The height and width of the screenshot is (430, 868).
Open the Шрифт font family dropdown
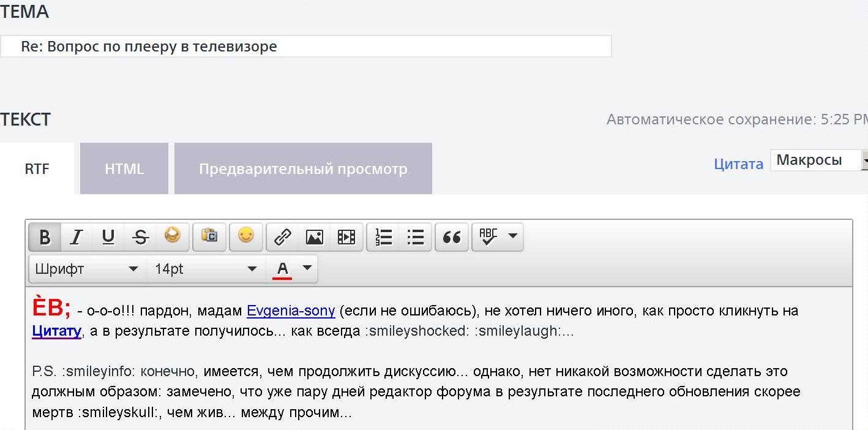tap(86, 269)
